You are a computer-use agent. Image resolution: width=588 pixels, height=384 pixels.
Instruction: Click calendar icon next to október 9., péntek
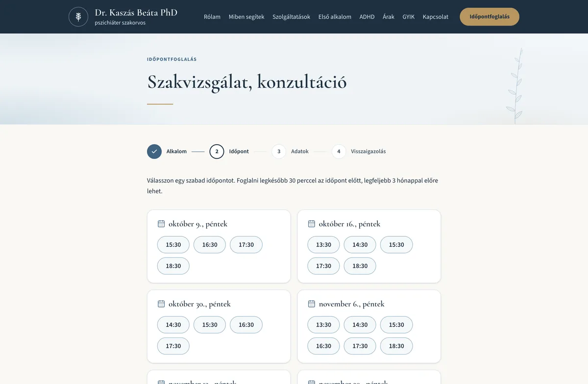pos(161,224)
